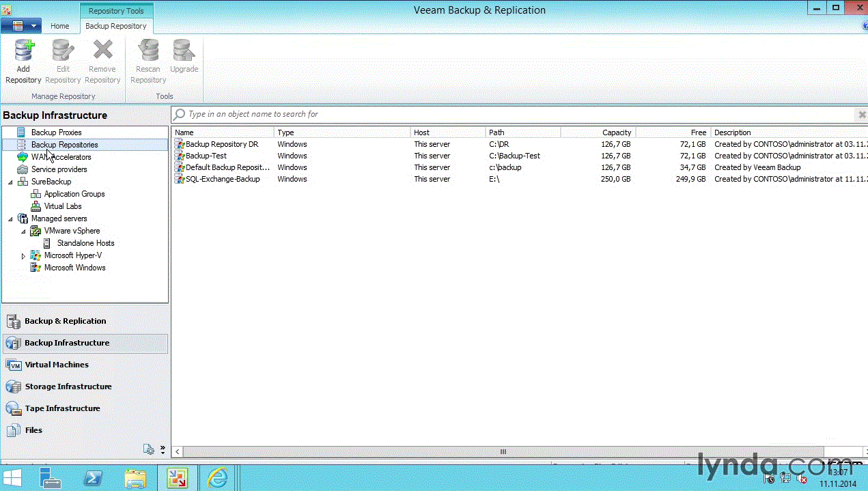868x491 pixels.
Task: Click the Microsoft Hyper-V node icon
Action: tap(36, 255)
